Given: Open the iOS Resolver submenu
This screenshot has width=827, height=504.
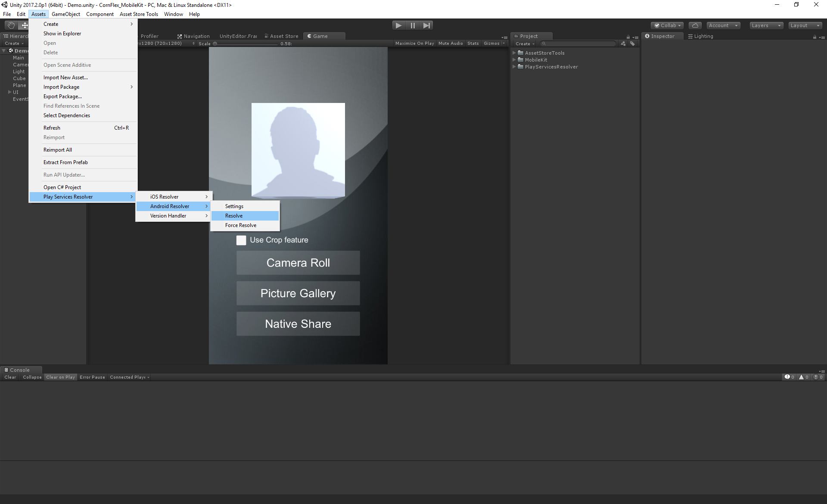Looking at the screenshot, I should pyautogui.click(x=174, y=197).
